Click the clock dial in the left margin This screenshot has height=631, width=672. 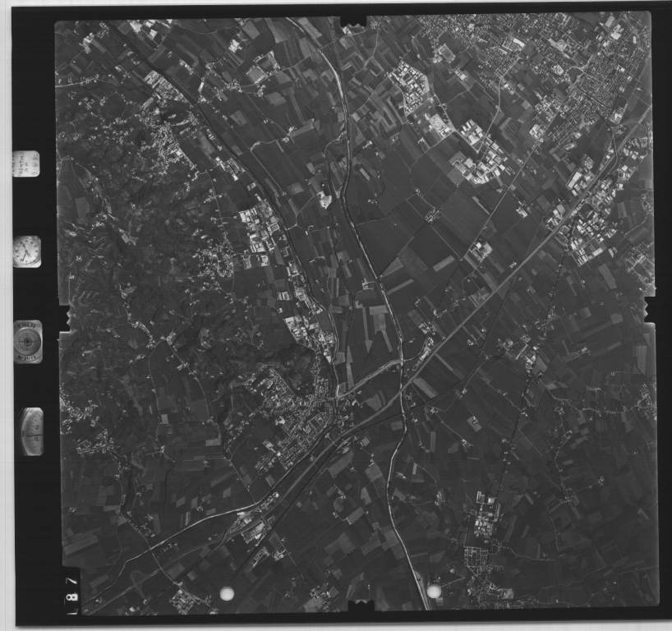click(x=26, y=251)
